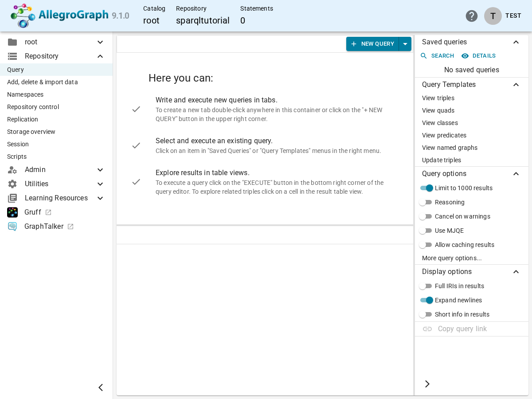Viewport: 532px width, 399px height.
Task: Enable Full IRIs in results
Action: coord(426,286)
